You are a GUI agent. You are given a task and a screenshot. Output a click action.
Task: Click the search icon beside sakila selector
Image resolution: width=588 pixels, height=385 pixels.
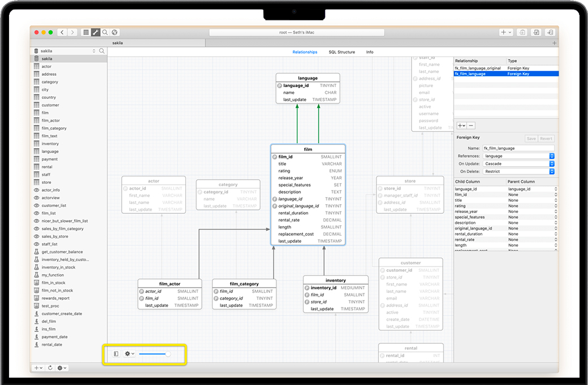pyautogui.click(x=102, y=51)
